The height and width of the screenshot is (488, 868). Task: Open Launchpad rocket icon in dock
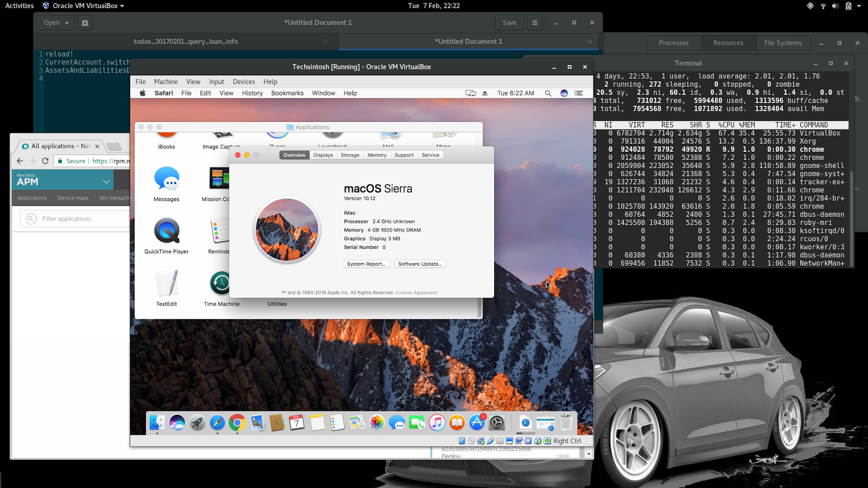pos(197,423)
